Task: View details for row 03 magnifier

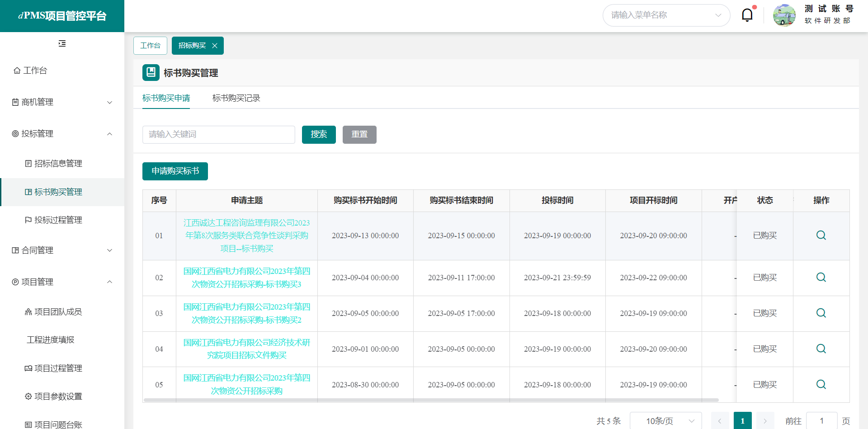Action: 821,313
